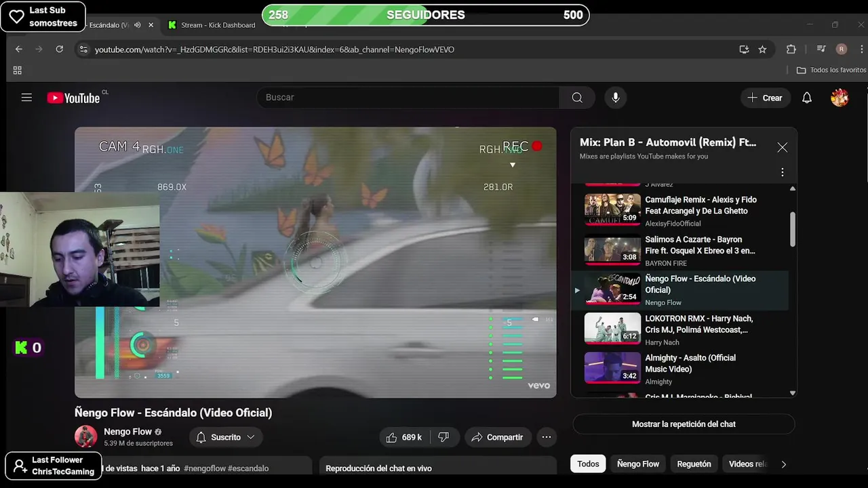Play Almighty - Asalto music video
This screenshot has height=488, width=868.
(x=679, y=369)
